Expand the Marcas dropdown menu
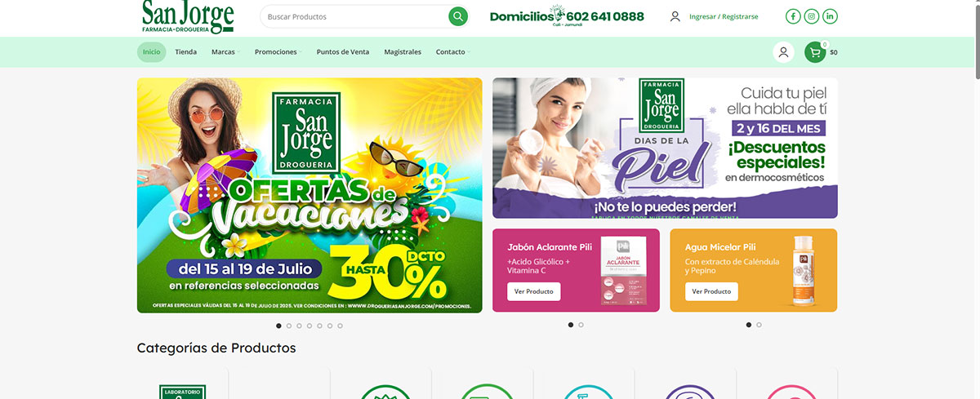980x399 pixels. pyautogui.click(x=225, y=52)
